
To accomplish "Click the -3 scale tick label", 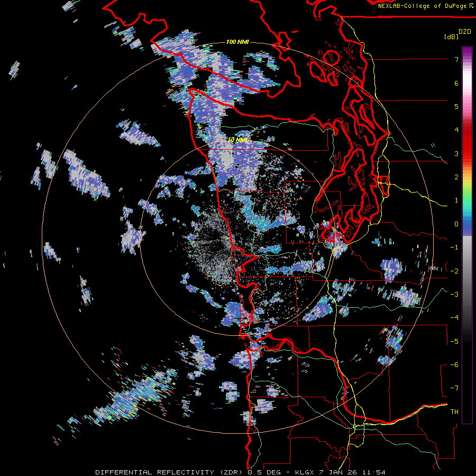I will 454,294.
